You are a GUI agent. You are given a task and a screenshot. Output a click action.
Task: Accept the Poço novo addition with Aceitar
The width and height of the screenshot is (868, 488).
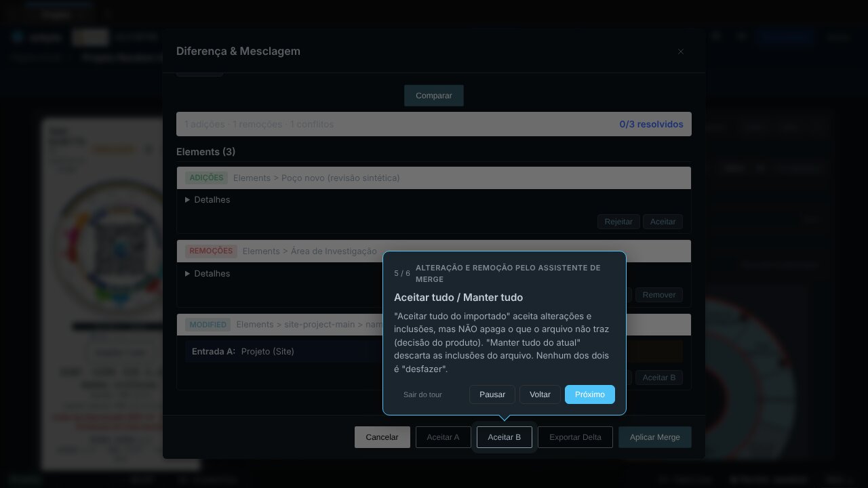663,222
